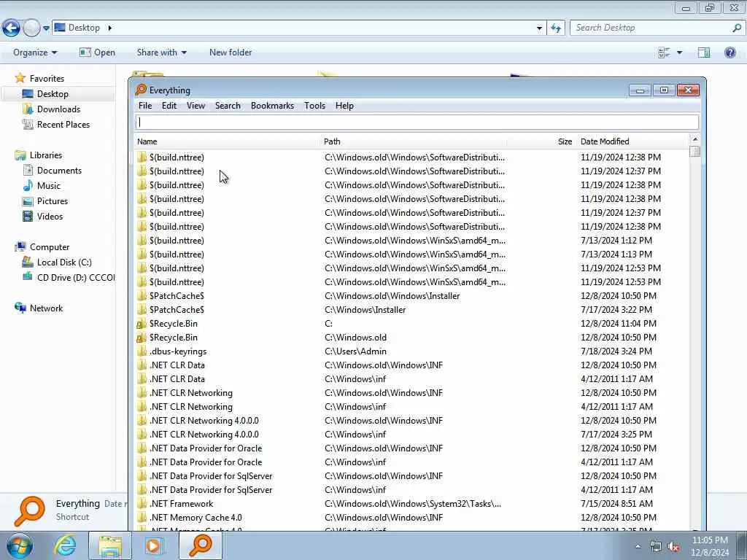
Task: Open Recent Places in navigation pane
Action: coord(63,124)
